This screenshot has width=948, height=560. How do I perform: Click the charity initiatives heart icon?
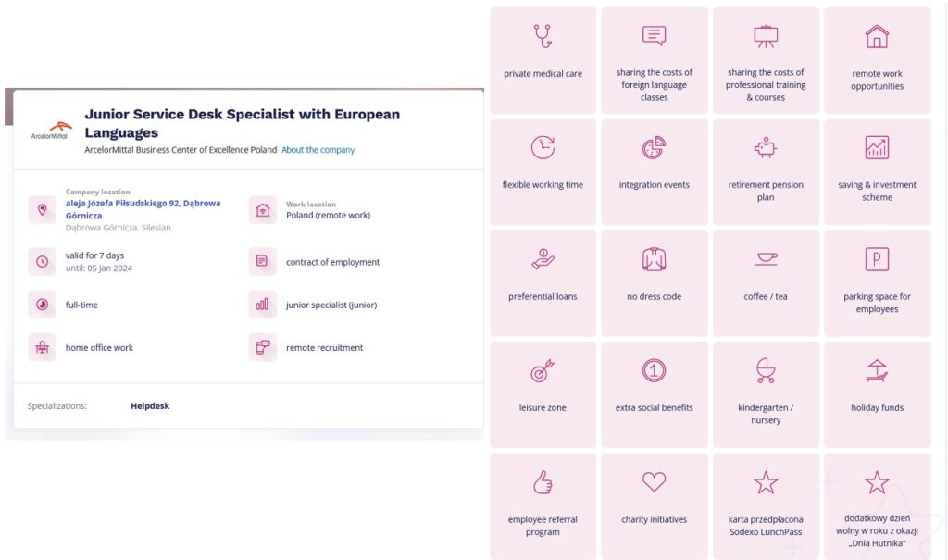click(654, 482)
